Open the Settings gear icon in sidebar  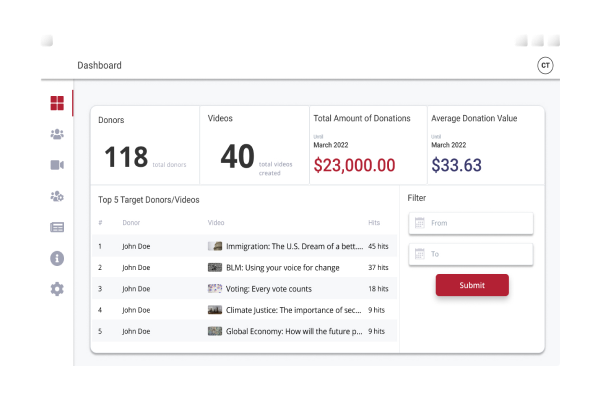tap(57, 289)
